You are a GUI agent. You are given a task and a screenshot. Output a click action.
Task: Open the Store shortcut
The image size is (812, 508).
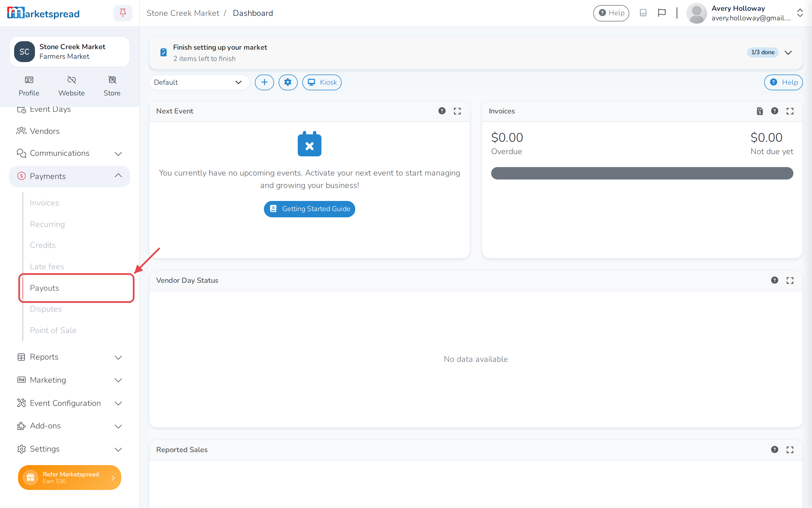coord(112,86)
